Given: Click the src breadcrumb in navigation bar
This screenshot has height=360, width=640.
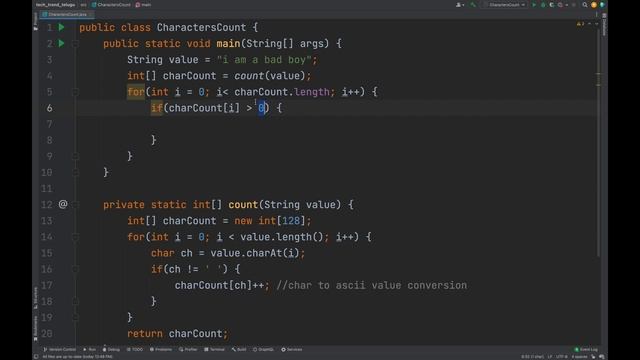Looking at the screenshot, I should tap(83, 5).
